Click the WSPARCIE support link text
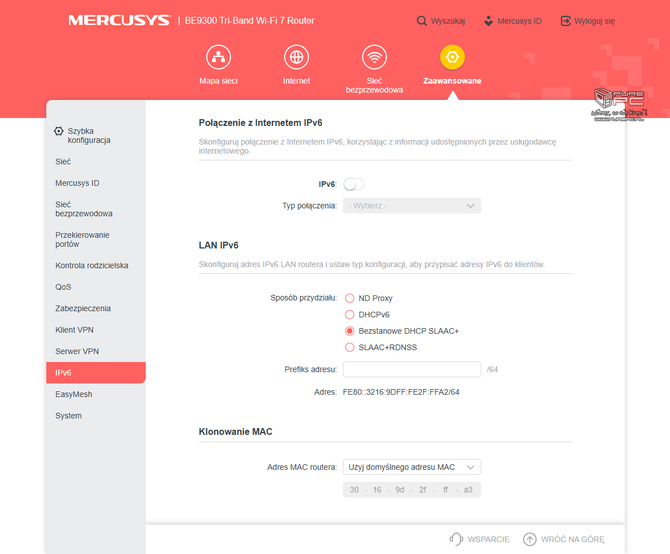The image size is (670, 554). (488, 539)
